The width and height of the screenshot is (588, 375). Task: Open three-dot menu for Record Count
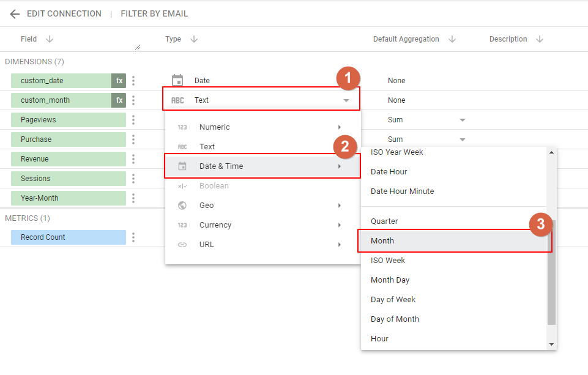[x=133, y=237]
